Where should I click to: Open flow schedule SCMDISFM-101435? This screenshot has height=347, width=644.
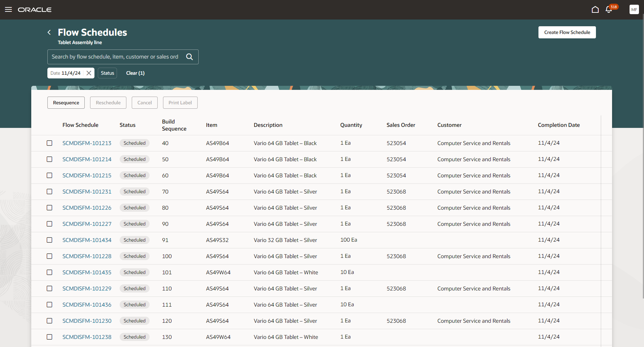pyautogui.click(x=87, y=272)
